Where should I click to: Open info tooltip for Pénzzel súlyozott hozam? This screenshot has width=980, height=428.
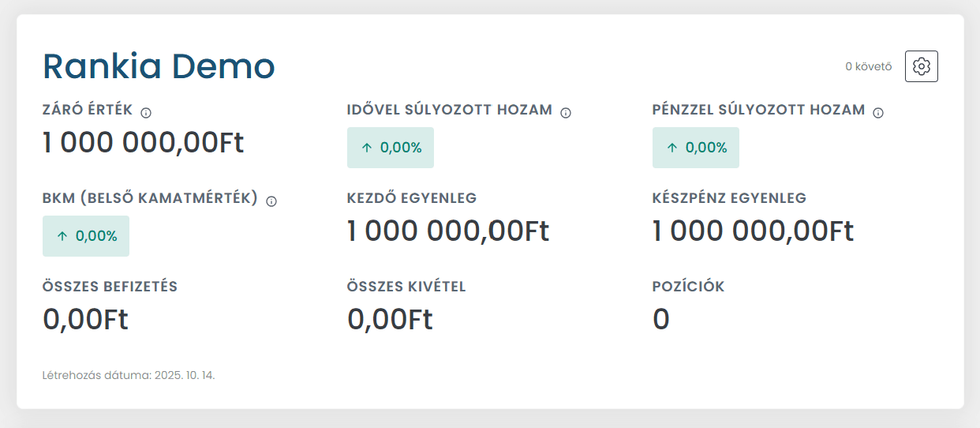(878, 113)
